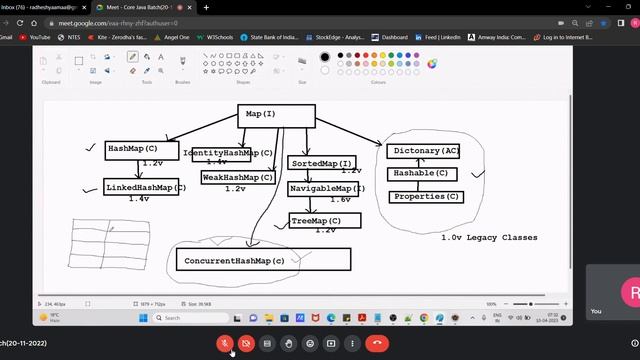
Task: Click the Paint horizontal scrollbar
Action: (x=291, y=295)
